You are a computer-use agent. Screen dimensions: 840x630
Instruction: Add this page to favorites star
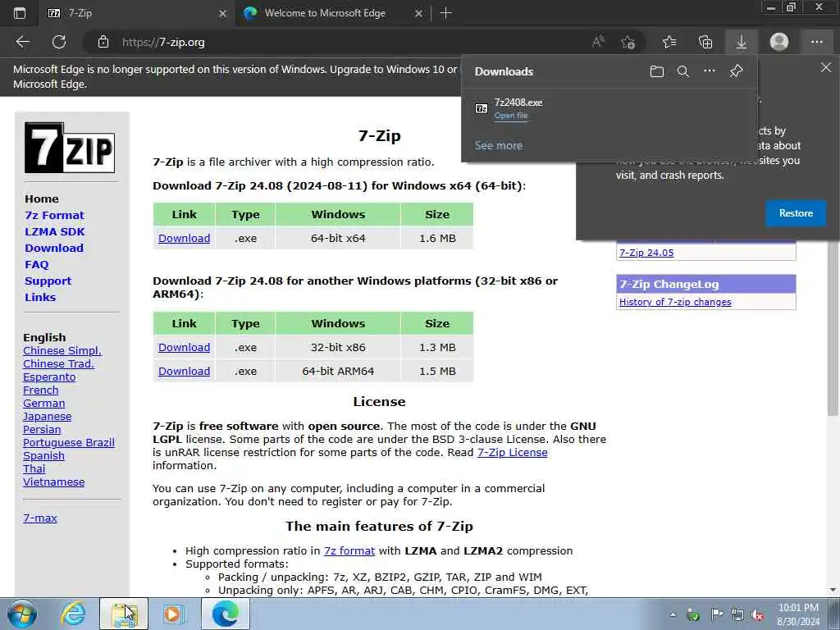(628, 42)
